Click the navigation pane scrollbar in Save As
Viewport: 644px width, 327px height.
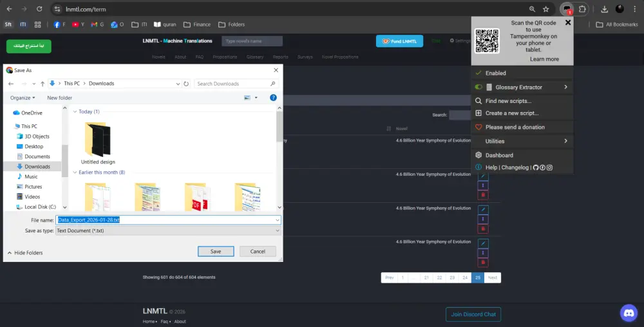(64, 161)
